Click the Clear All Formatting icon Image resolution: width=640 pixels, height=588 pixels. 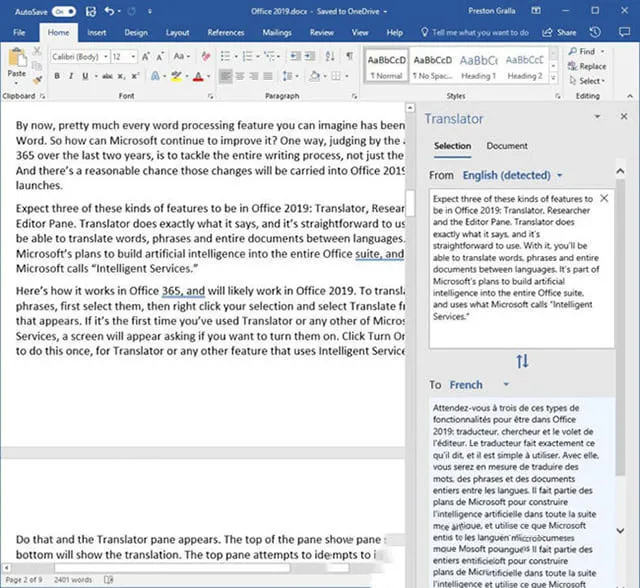[206, 56]
